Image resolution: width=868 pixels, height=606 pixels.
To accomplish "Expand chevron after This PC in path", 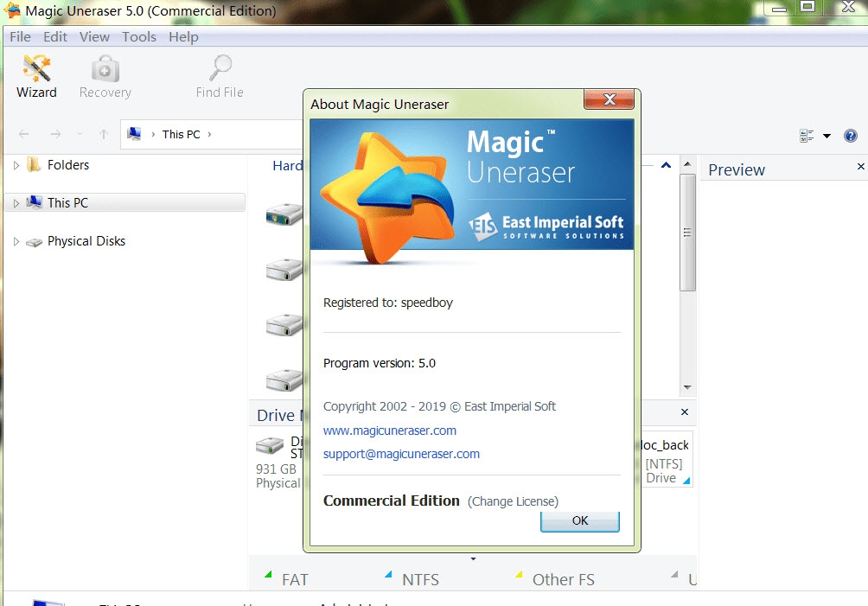I will pyautogui.click(x=209, y=135).
